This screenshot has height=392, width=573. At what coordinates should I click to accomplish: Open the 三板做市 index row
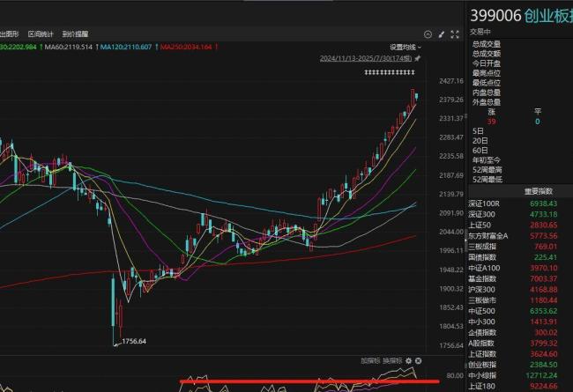(520, 300)
